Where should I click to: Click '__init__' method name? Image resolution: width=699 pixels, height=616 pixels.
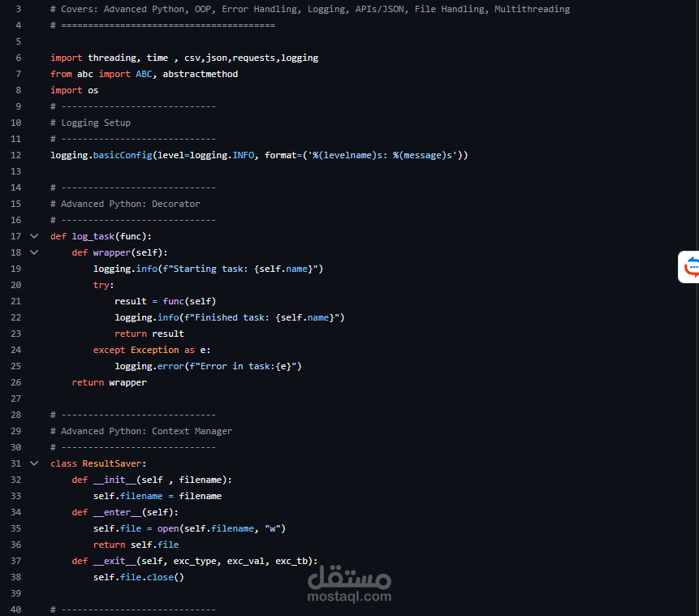point(114,480)
